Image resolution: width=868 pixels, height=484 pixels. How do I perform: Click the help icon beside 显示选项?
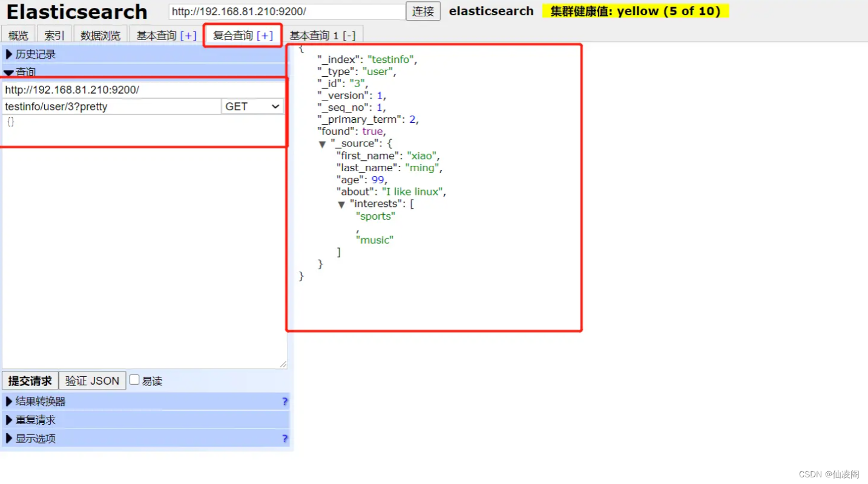click(x=284, y=439)
